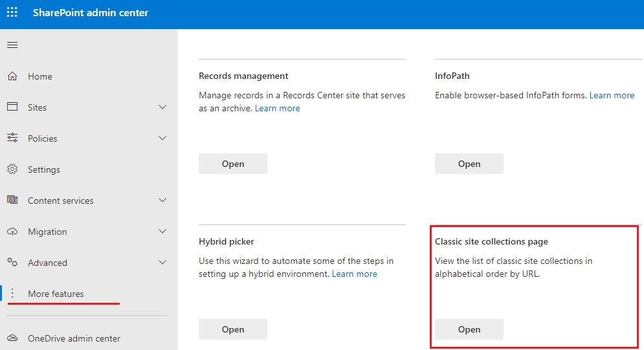Image resolution: width=644 pixels, height=350 pixels.
Task: Click the Home house icon
Action: tap(12, 76)
